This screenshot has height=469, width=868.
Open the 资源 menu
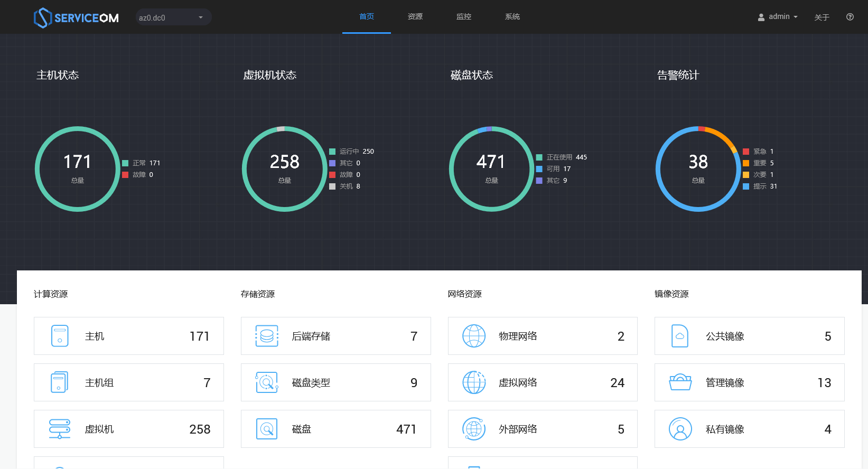click(x=415, y=17)
